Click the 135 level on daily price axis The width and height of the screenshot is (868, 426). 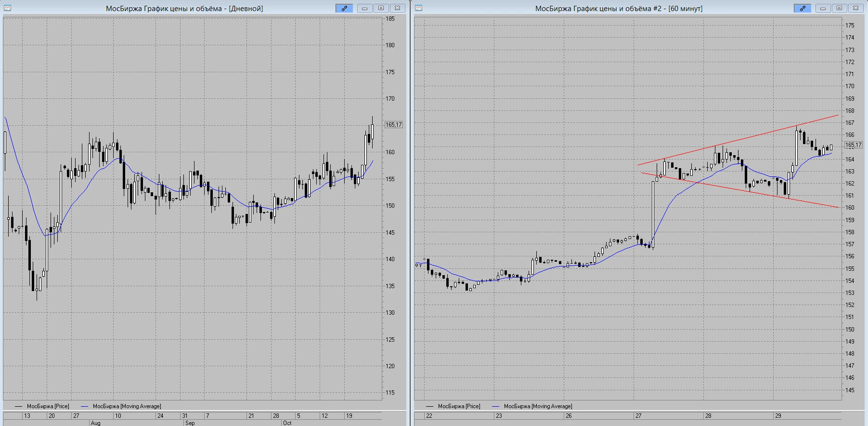point(390,286)
